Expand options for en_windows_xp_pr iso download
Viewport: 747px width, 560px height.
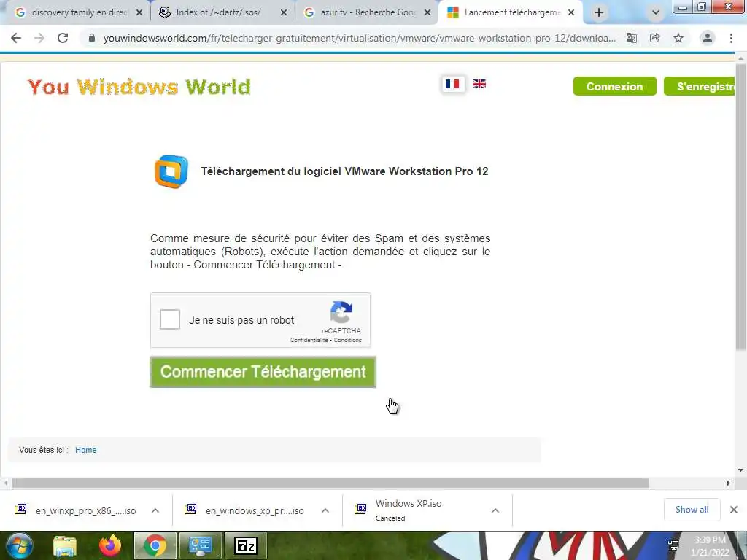325,510
